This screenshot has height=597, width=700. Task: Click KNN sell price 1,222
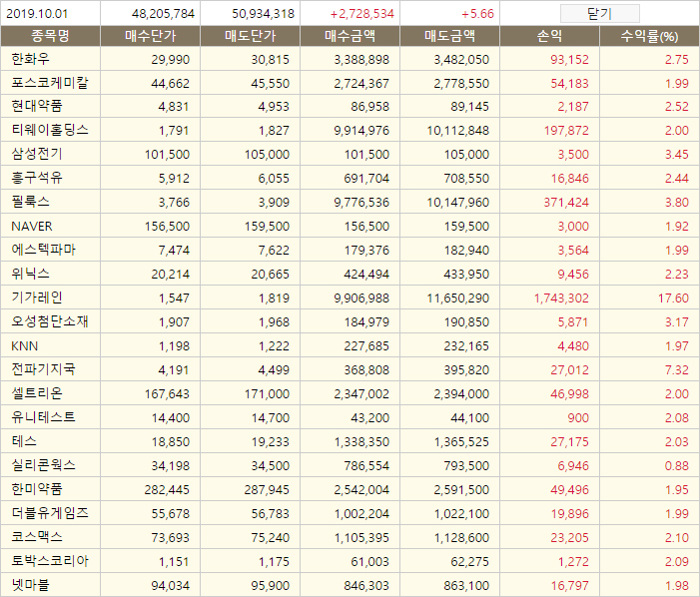(274, 345)
